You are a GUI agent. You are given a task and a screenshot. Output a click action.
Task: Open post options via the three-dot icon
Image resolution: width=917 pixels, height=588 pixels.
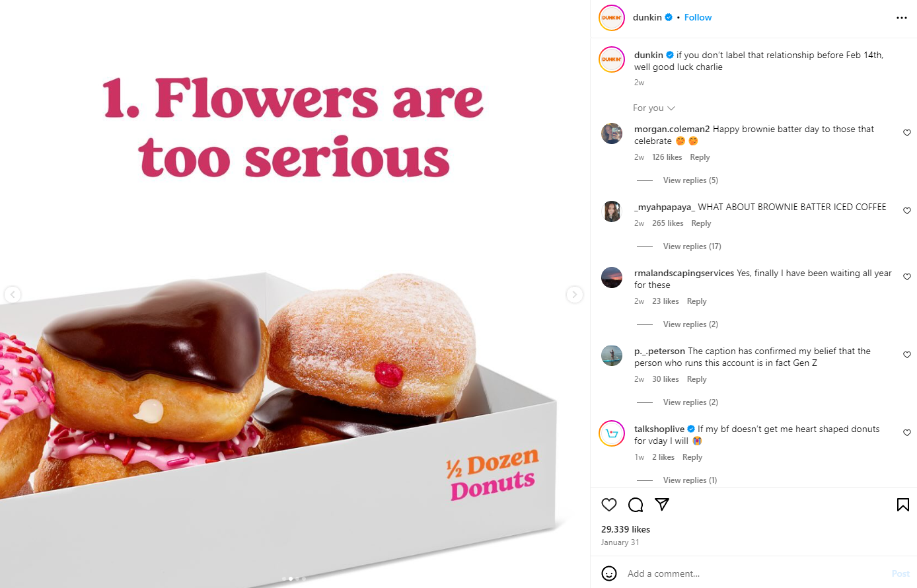[901, 18]
